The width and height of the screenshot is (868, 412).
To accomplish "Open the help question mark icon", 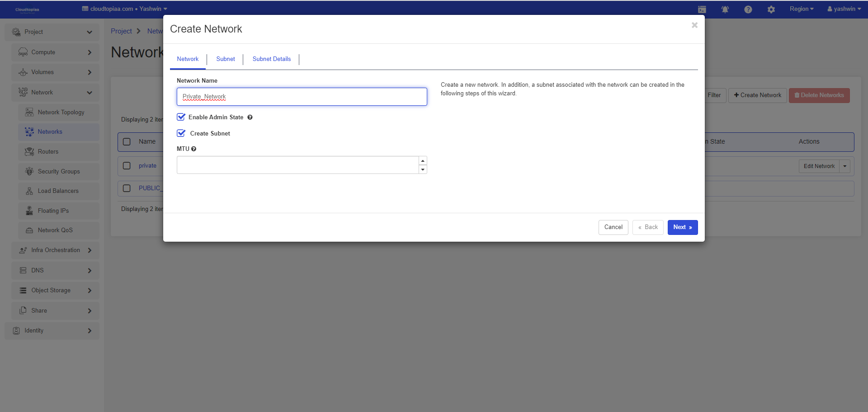I will (x=748, y=9).
